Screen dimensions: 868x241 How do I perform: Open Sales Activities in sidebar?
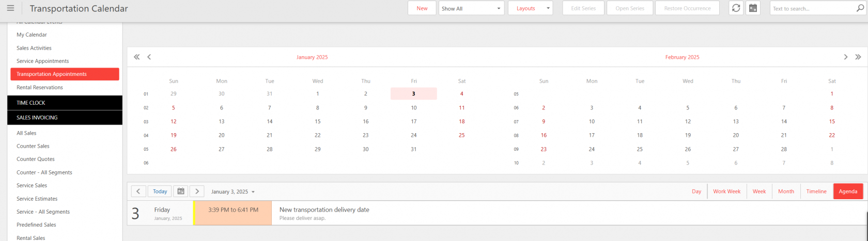click(x=34, y=48)
